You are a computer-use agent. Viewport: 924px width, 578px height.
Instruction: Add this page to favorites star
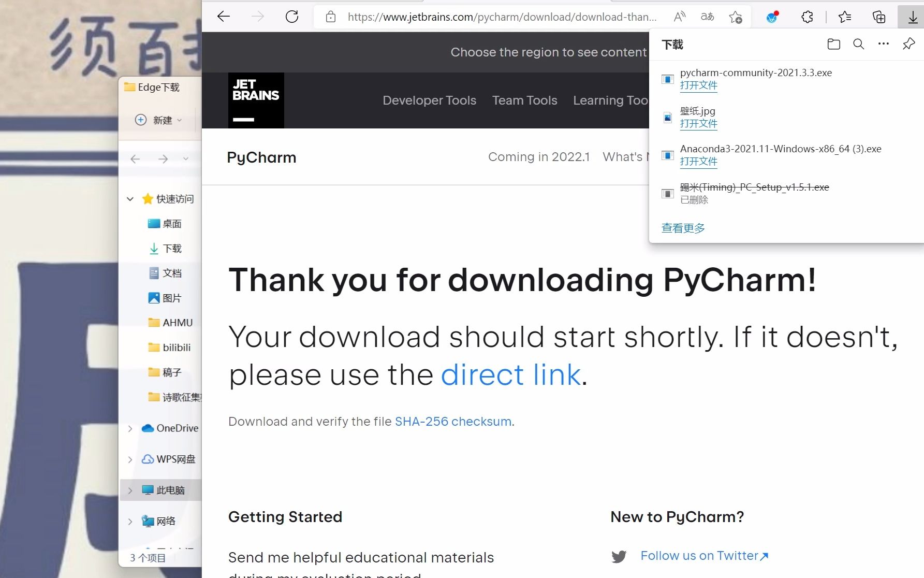click(735, 17)
